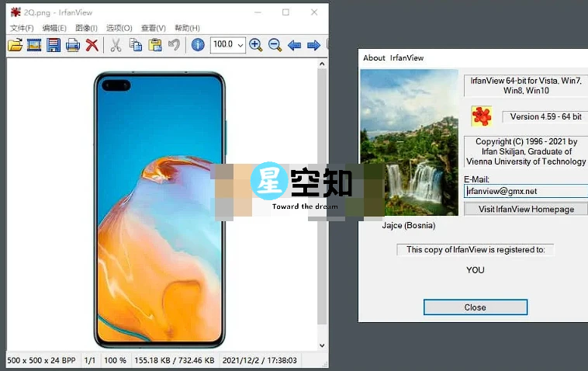The height and width of the screenshot is (371, 588).
Task: Click the red X Delete icon
Action: click(x=92, y=45)
